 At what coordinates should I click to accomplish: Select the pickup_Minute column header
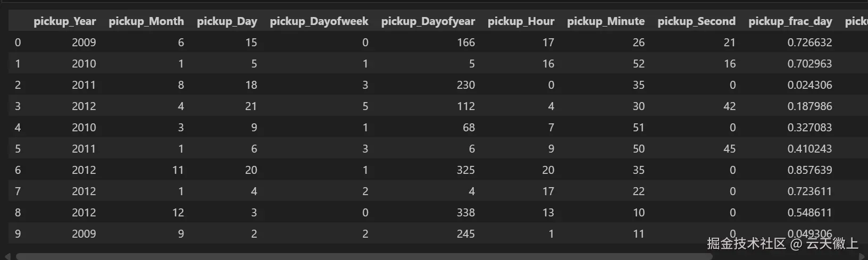click(605, 21)
